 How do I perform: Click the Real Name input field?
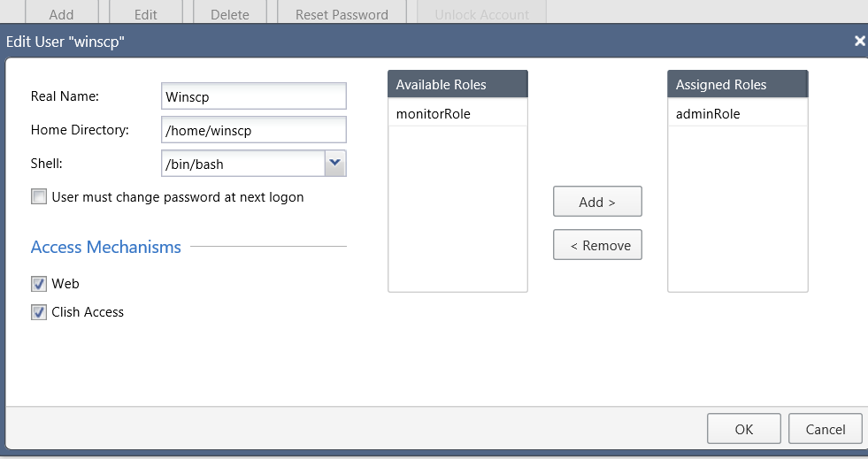tap(254, 96)
